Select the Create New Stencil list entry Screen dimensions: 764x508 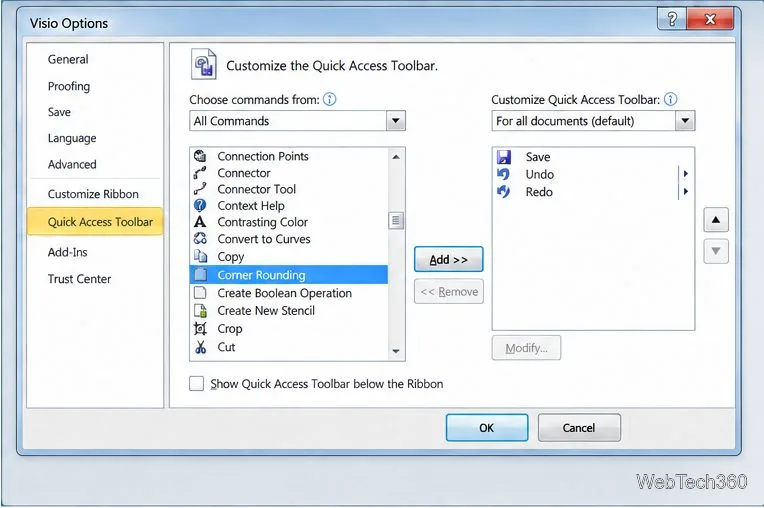coord(288,311)
